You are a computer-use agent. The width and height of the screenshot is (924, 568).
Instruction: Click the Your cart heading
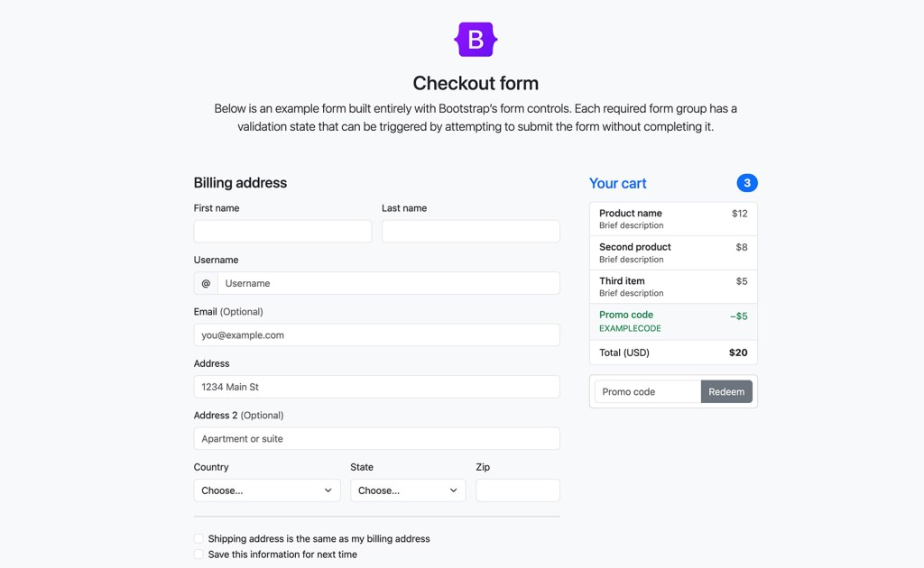tap(617, 182)
